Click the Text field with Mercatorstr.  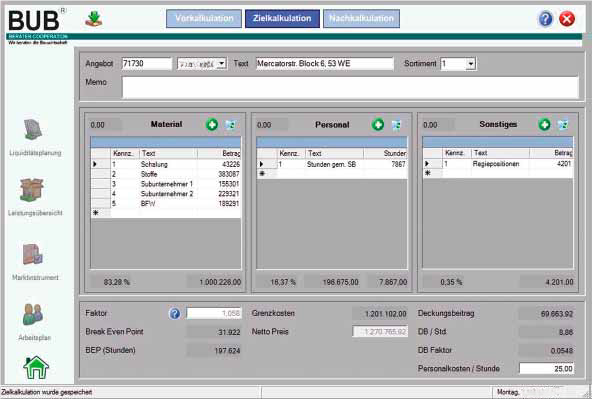tap(325, 63)
